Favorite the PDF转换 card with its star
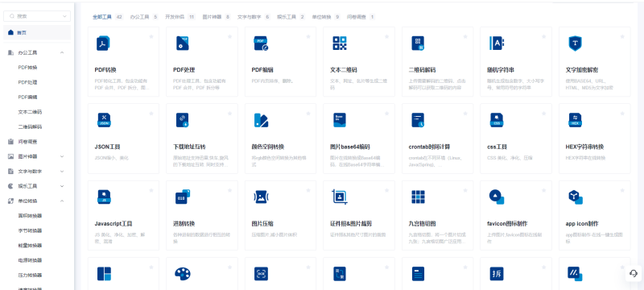The image size is (644, 290). click(151, 36)
